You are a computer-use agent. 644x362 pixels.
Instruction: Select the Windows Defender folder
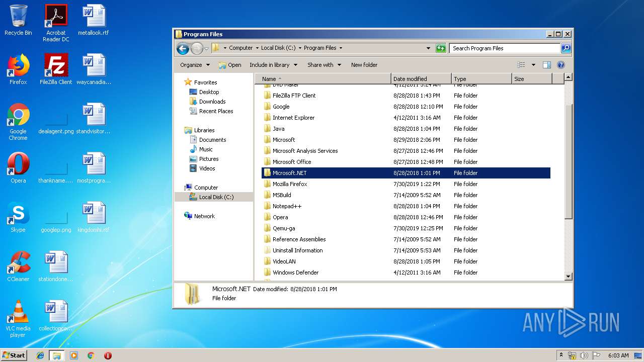pyautogui.click(x=406, y=273)
